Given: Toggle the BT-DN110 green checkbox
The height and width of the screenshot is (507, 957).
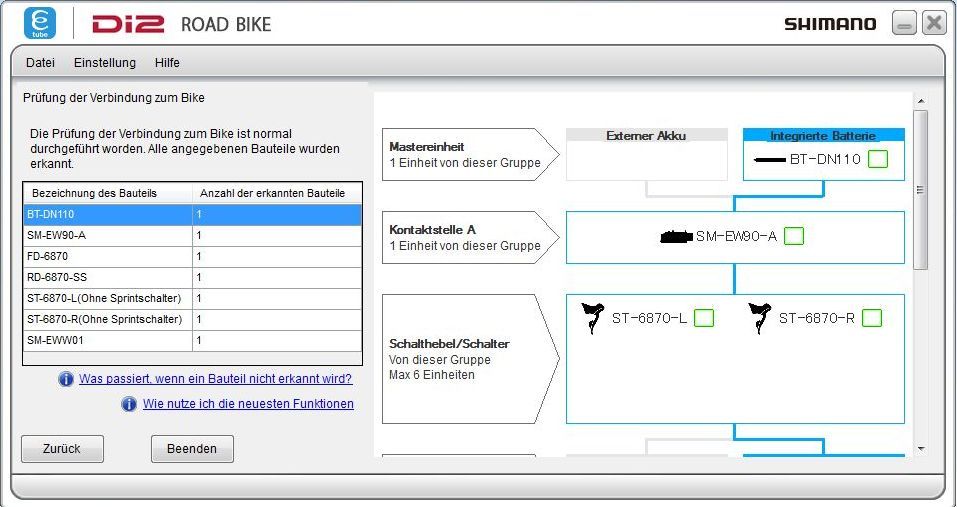Looking at the screenshot, I should pyautogui.click(x=878, y=159).
